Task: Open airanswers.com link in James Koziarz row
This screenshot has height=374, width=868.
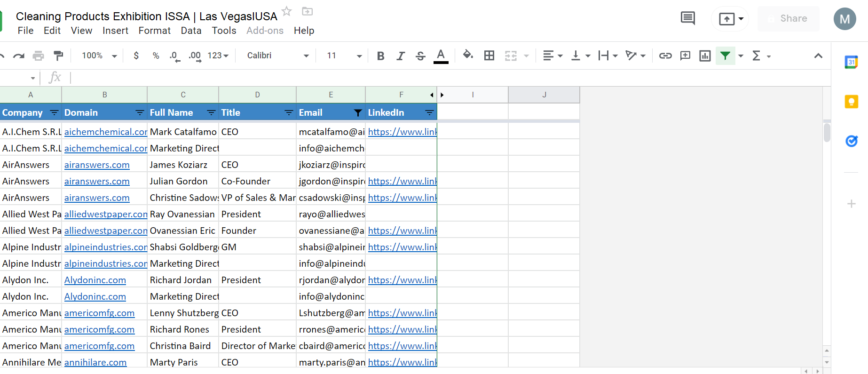Action: coord(97,165)
